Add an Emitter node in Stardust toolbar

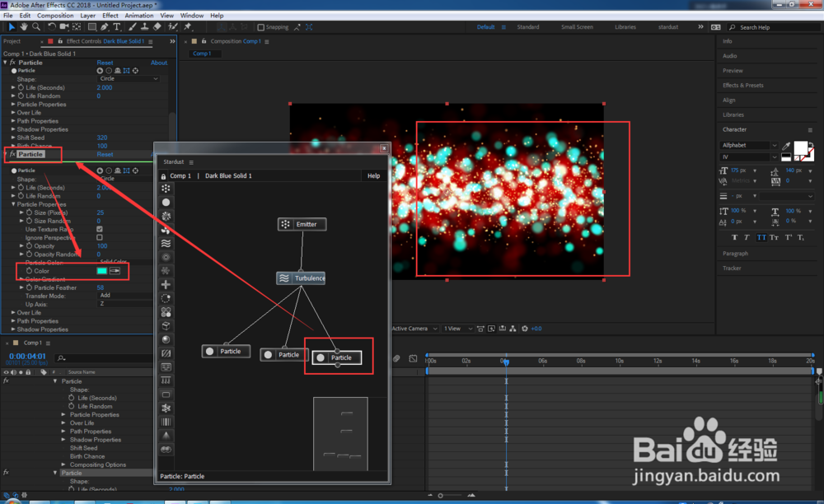[x=166, y=189]
